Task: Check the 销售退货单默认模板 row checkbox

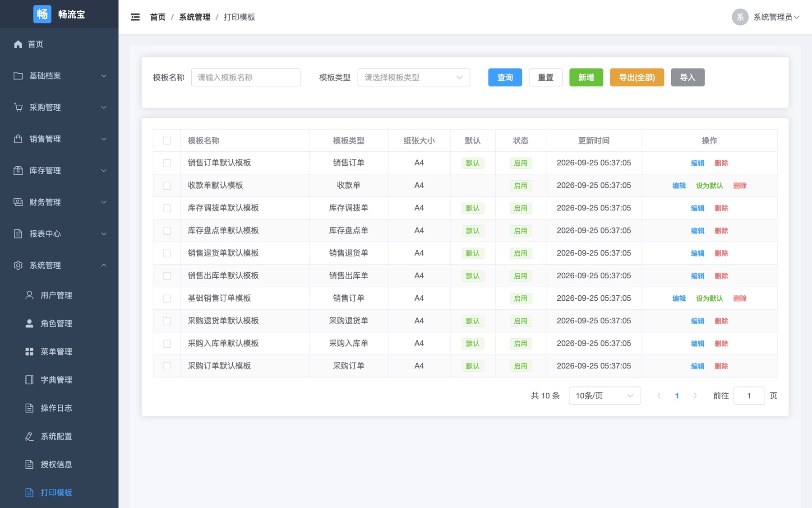Action: pos(167,253)
